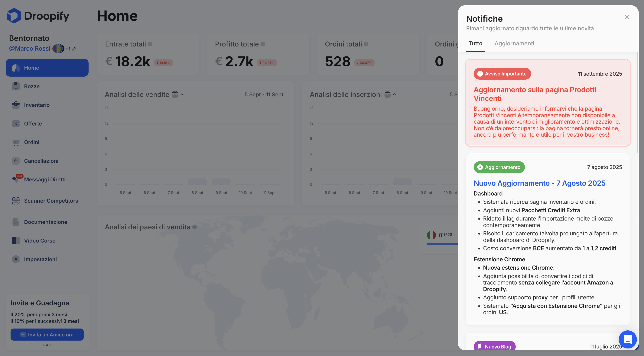644x356 pixels.
Task: Click the Avviso Importante badge
Action: click(502, 74)
